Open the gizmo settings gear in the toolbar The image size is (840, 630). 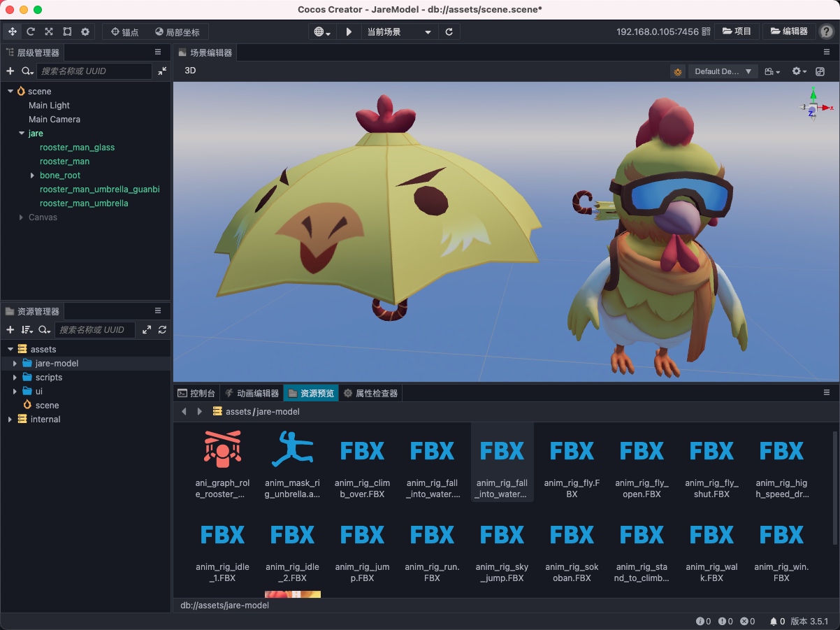pyautogui.click(x=85, y=31)
